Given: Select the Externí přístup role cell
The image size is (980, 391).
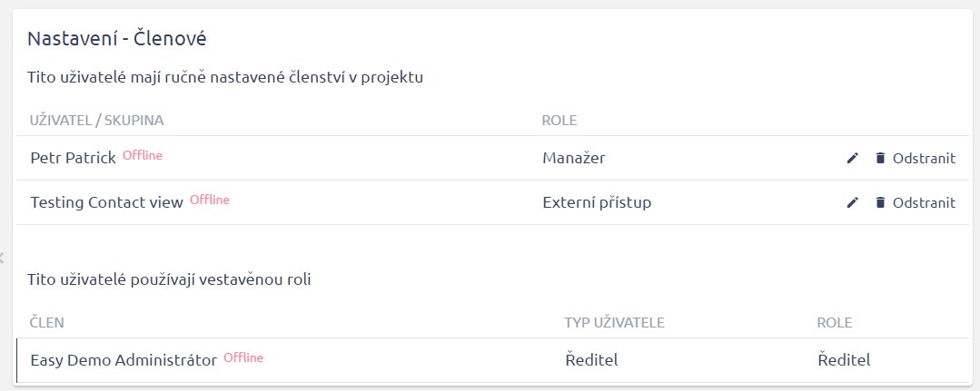Looking at the screenshot, I should (x=596, y=202).
